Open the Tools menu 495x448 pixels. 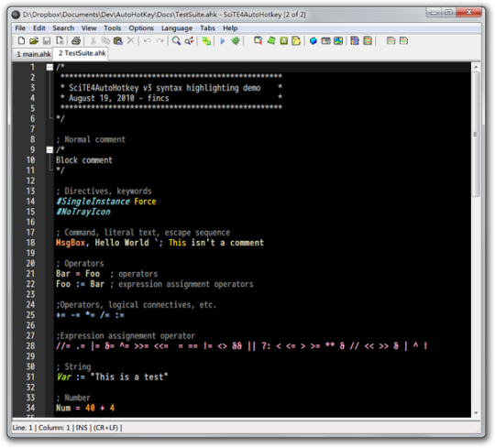113,28
